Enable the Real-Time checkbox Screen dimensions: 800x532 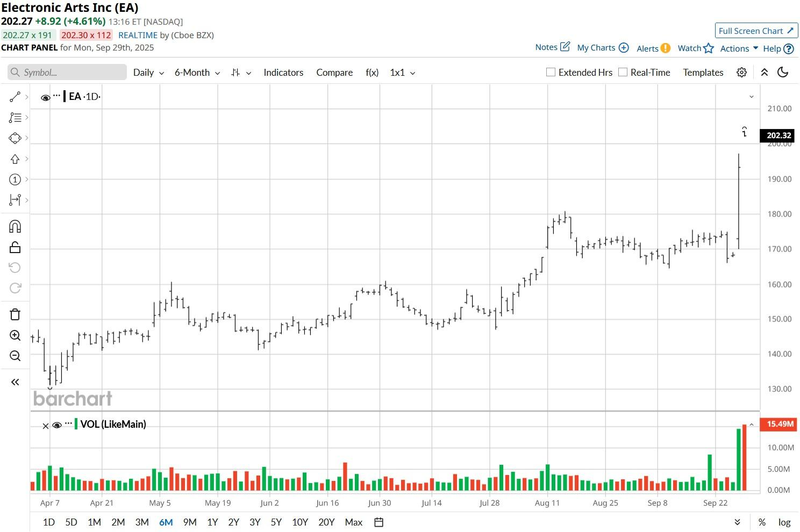[623, 71]
